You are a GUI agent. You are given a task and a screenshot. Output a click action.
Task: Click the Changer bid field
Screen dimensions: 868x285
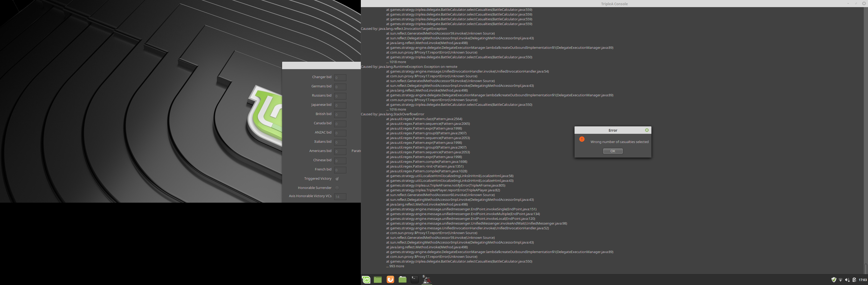(x=340, y=78)
